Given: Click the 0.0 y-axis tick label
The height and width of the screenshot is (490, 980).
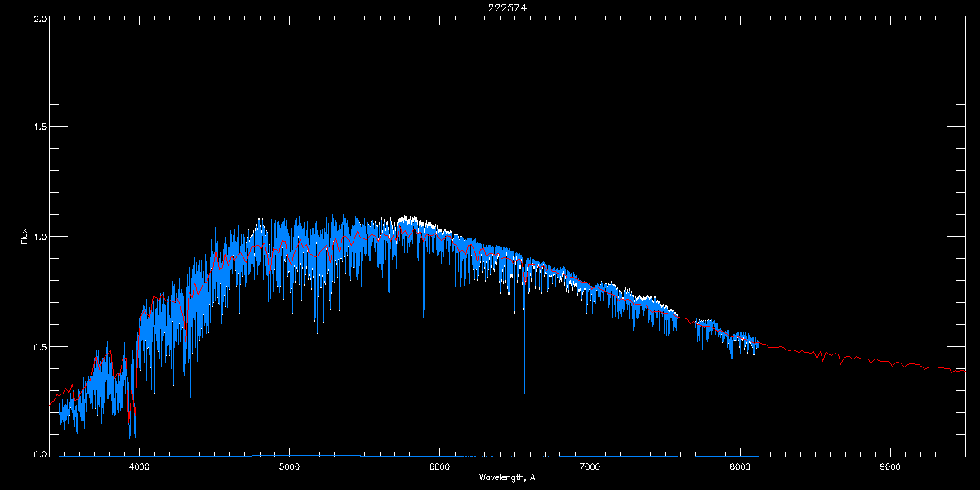Looking at the screenshot, I should (x=39, y=453).
